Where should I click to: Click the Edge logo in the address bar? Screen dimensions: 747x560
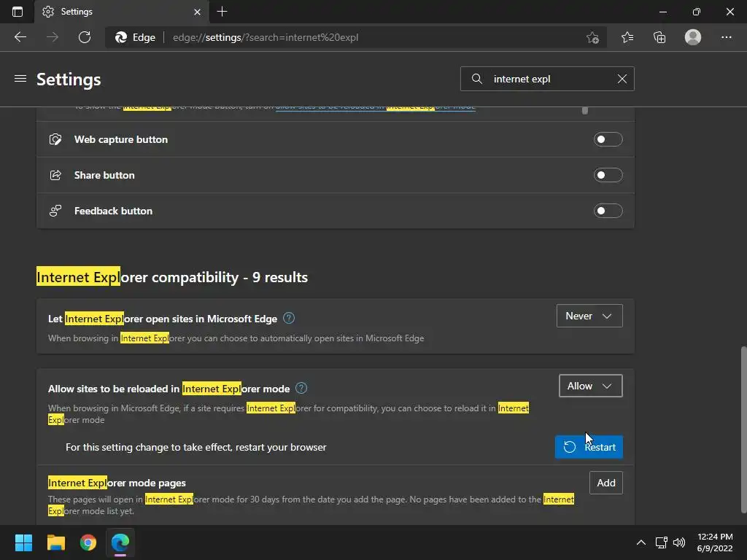click(121, 37)
